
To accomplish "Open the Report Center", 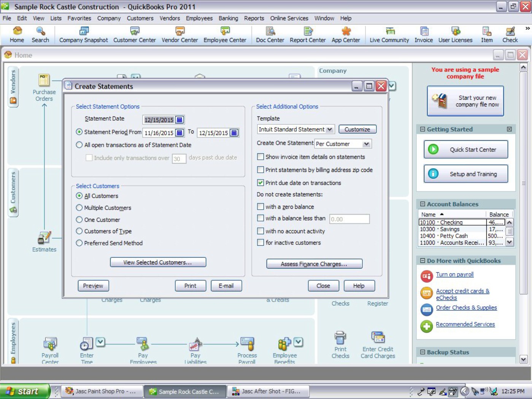I will [308, 35].
